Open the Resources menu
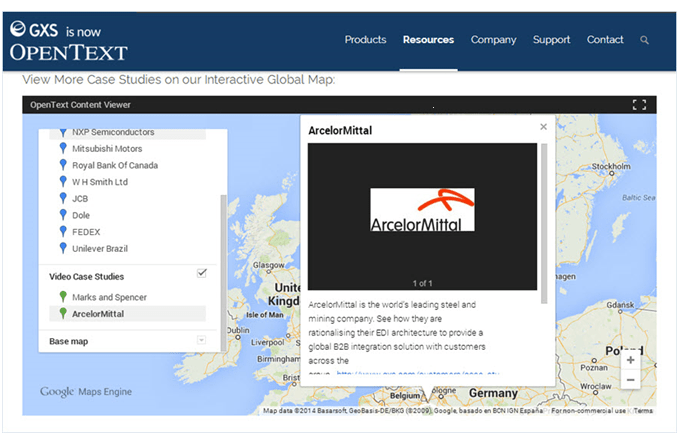The image size is (680, 445). [428, 40]
